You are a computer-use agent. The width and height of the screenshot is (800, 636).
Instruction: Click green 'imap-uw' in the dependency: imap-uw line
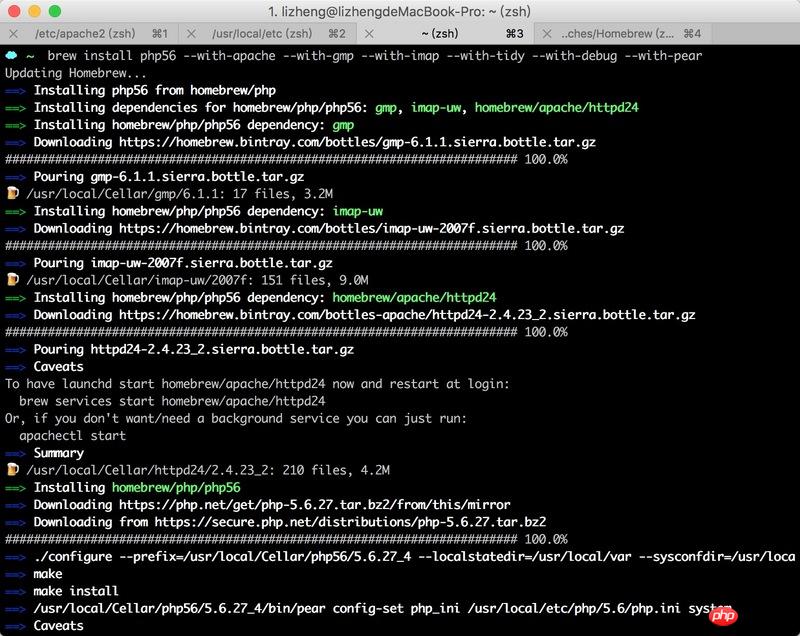click(x=358, y=211)
